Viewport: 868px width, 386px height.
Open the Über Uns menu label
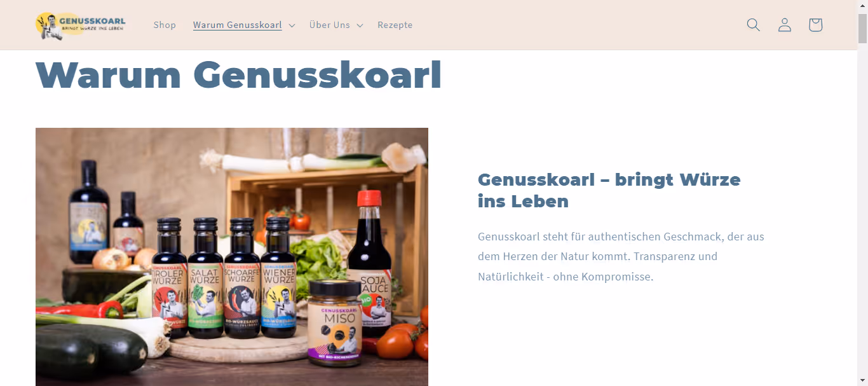pyautogui.click(x=330, y=25)
